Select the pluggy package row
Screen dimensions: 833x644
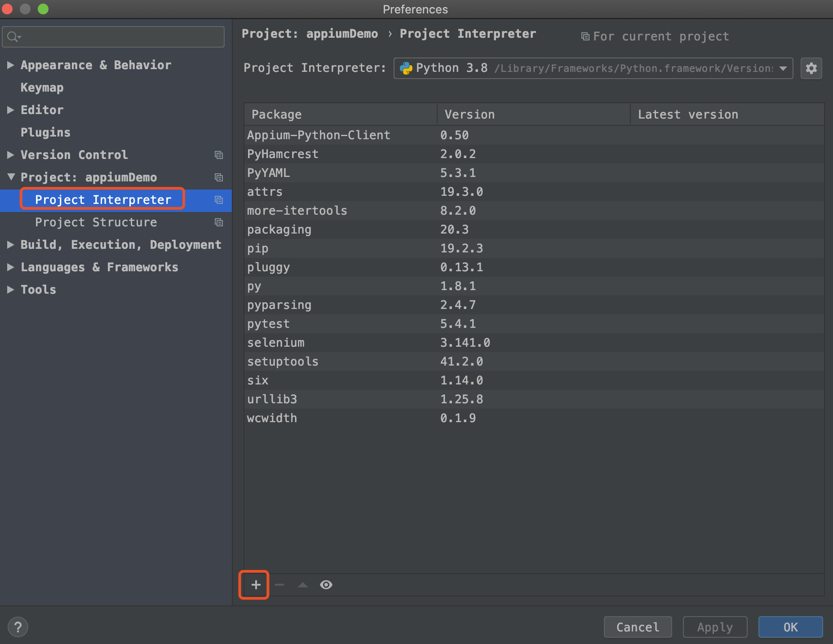(x=534, y=267)
